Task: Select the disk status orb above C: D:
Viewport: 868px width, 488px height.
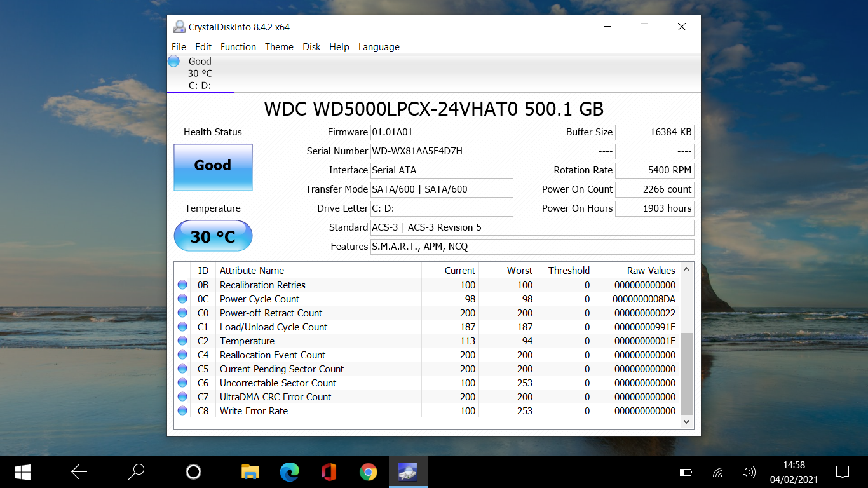Action: [173, 61]
